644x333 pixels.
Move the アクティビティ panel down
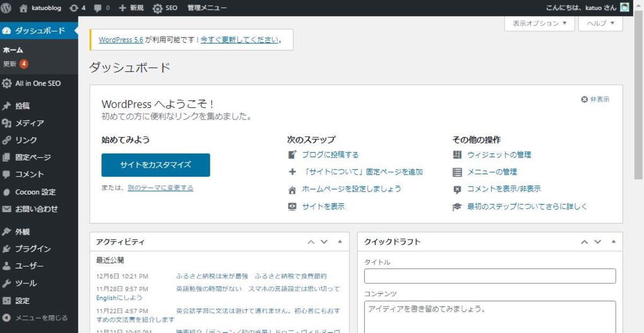point(324,242)
